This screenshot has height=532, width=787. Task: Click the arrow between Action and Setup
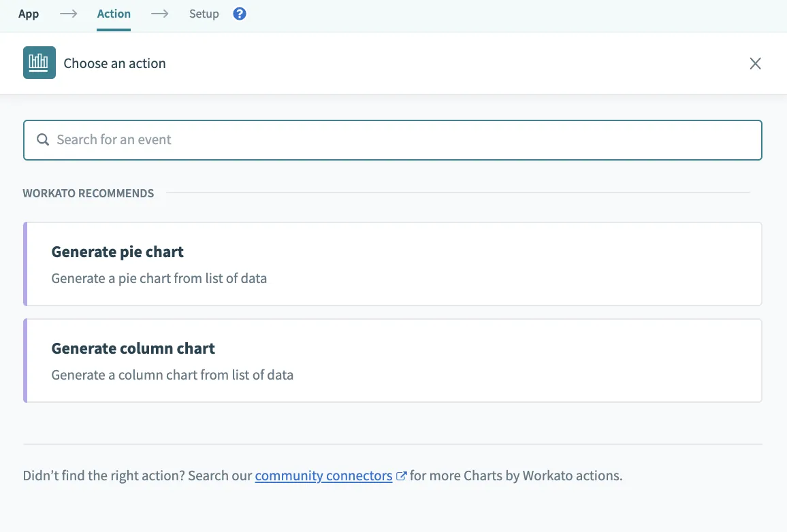160,14
